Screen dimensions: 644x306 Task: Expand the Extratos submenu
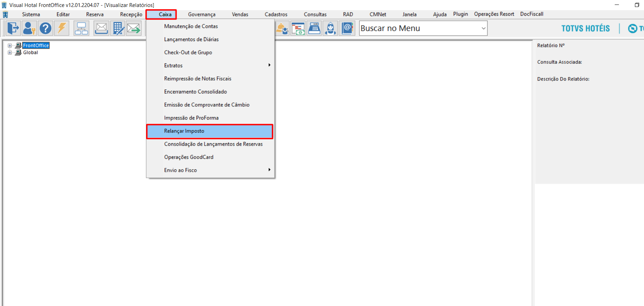click(269, 65)
